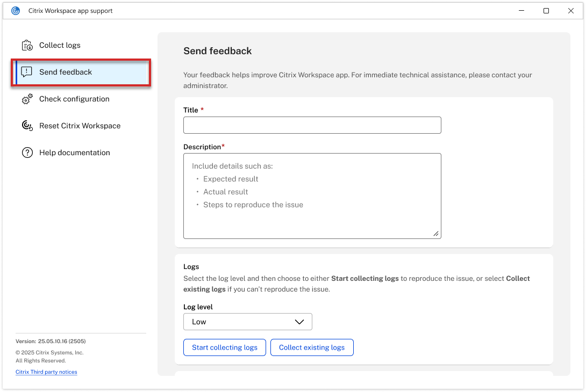This screenshot has height=392, width=586.
Task: Click the chevron arrow of Log level
Action: pyautogui.click(x=299, y=322)
